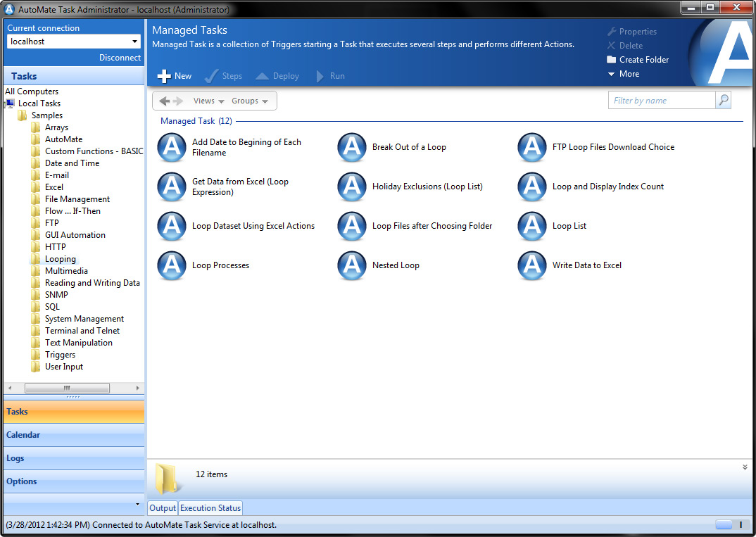Expand the details pane chevron
756x537 pixels.
coord(745,467)
